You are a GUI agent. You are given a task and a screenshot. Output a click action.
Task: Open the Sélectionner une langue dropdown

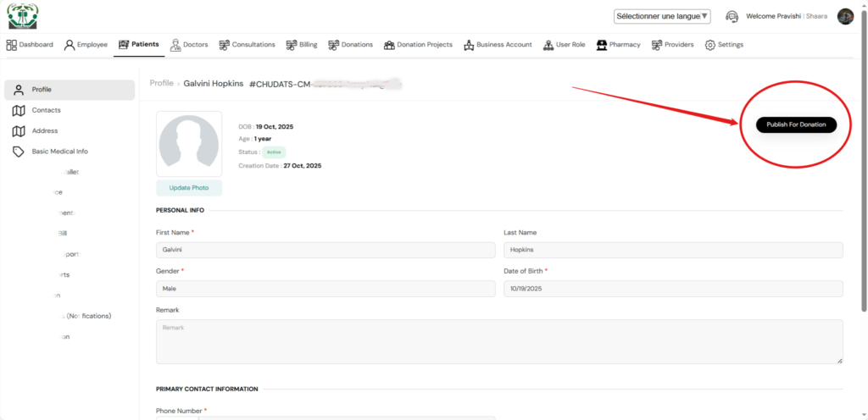(662, 16)
